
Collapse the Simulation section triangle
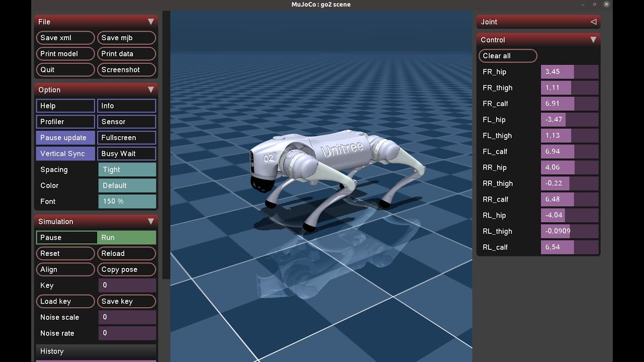click(150, 221)
